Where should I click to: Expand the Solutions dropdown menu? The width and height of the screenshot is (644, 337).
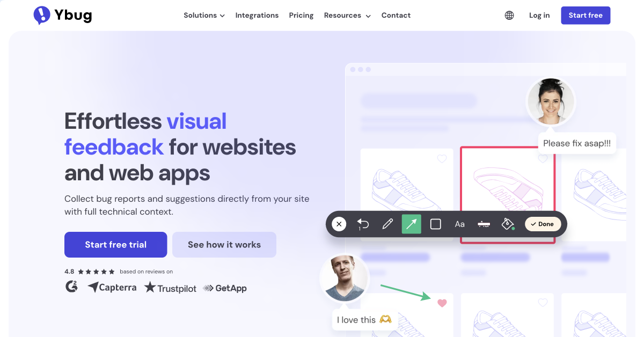click(204, 16)
